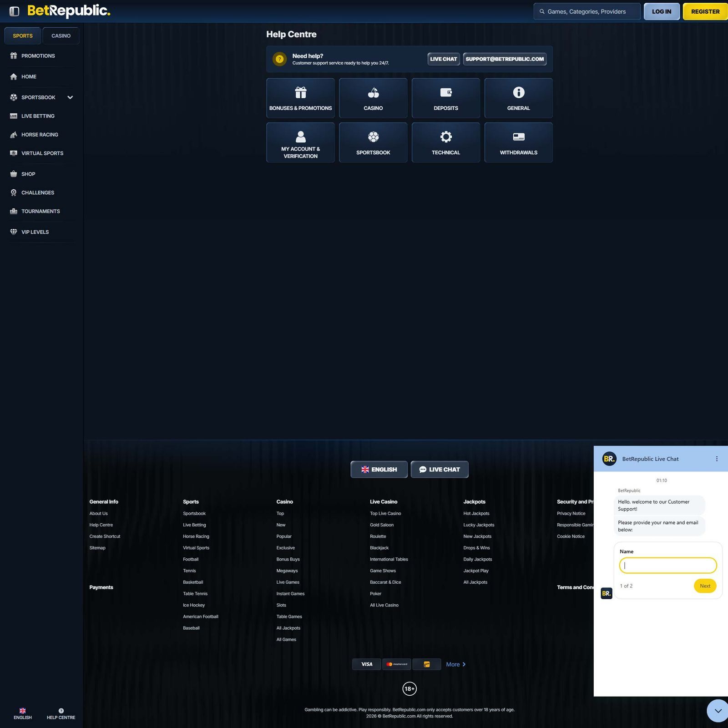Open the Sitemap footer link

(97, 548)
